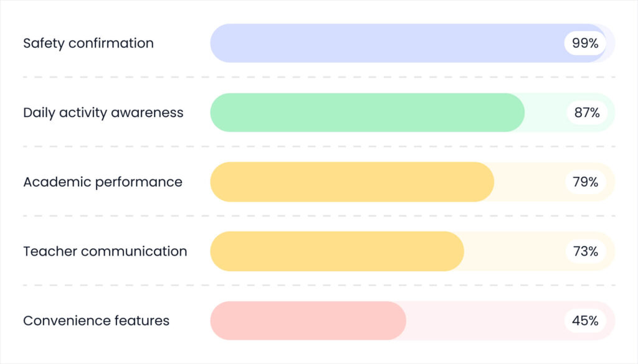Click the yellow Academic performance bar fill
Screen dimensions: 638x364
(352, 182)
